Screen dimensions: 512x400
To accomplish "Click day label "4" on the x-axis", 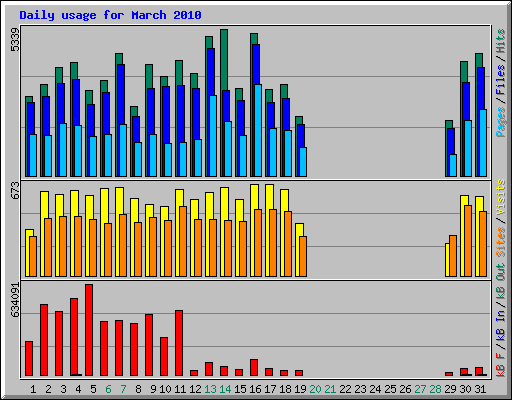I will click(78, 389).
